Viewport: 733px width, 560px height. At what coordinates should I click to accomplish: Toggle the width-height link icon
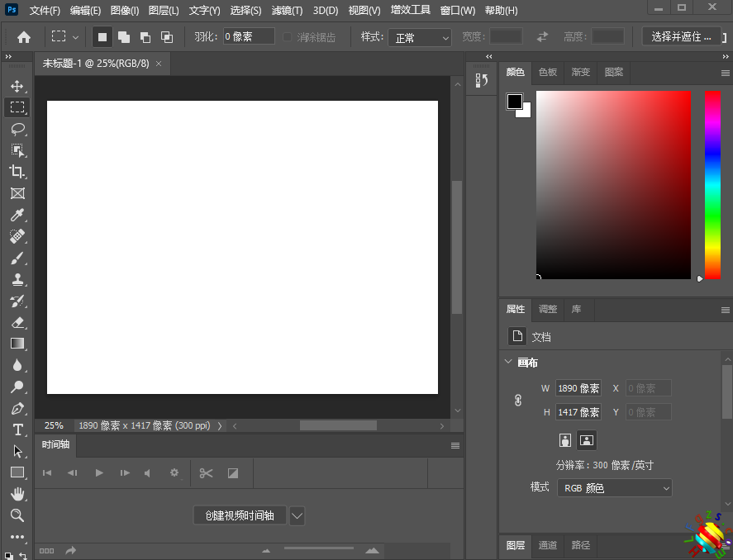(x=518, y=401)
